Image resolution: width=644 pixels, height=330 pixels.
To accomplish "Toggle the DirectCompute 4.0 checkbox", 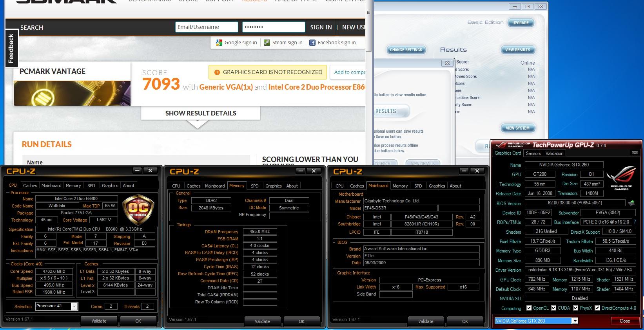I will point(597,308).
